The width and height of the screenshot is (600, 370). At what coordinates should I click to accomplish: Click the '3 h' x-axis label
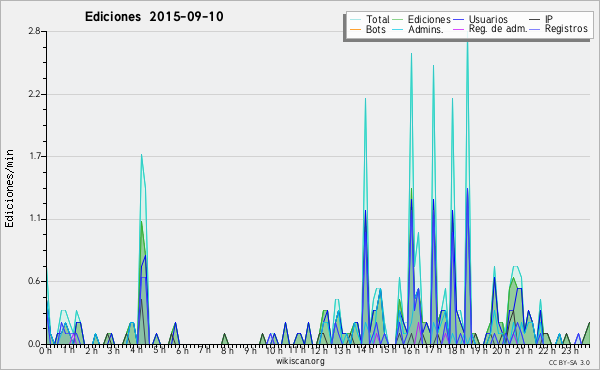114,351
